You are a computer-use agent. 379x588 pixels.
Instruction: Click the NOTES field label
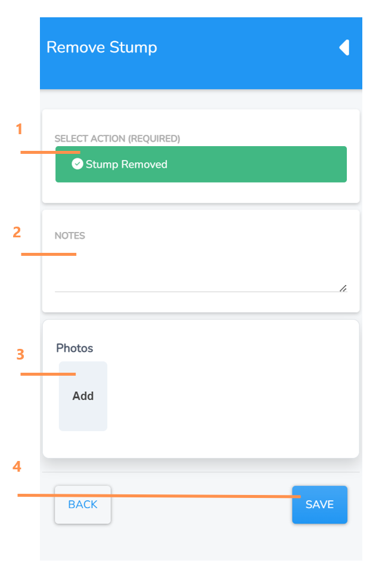click(x=70, y=236)
